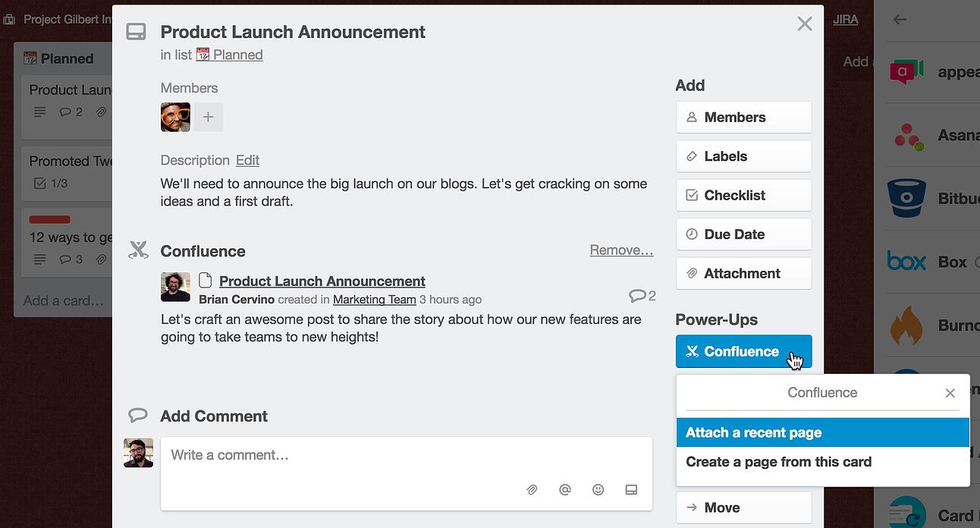Click the red label on 12 ways card
The image size is (980, 528).
[x=49, y=219]
